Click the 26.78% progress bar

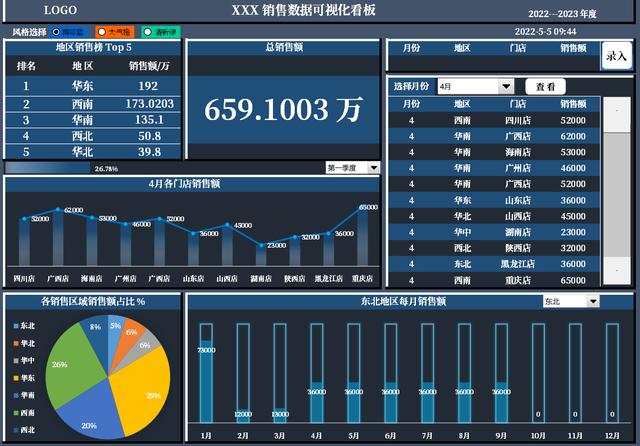click(x=47, y=168)
